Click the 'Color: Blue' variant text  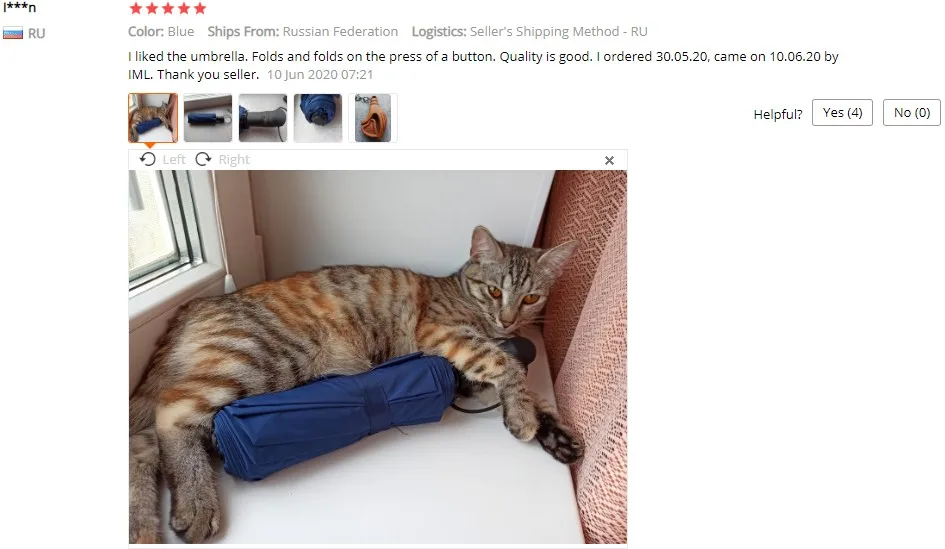[x=161, y=31]
